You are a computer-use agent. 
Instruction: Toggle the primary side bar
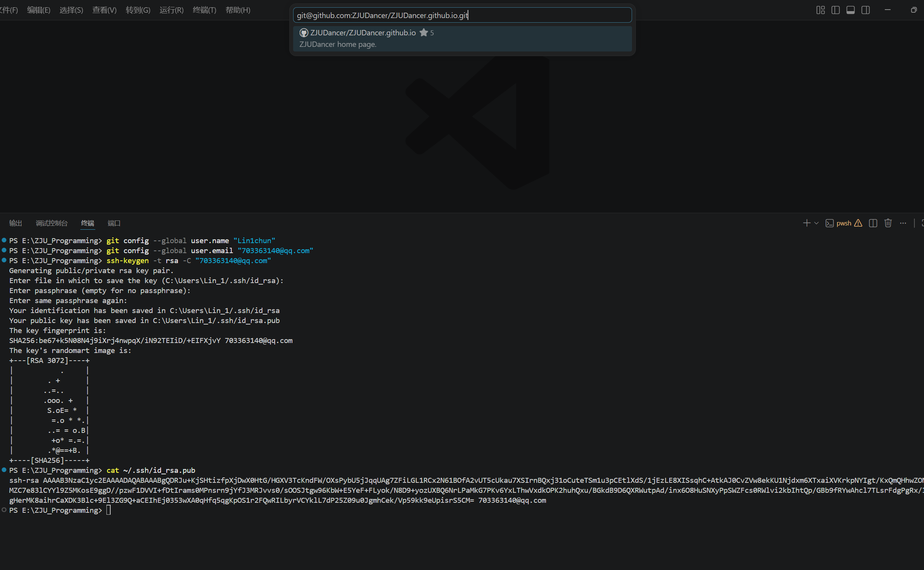coord(835,10)
